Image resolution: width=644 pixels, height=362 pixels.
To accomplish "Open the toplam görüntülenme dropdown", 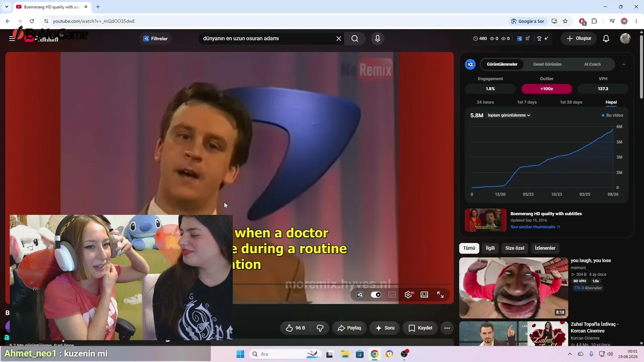I will coord(509,115).
